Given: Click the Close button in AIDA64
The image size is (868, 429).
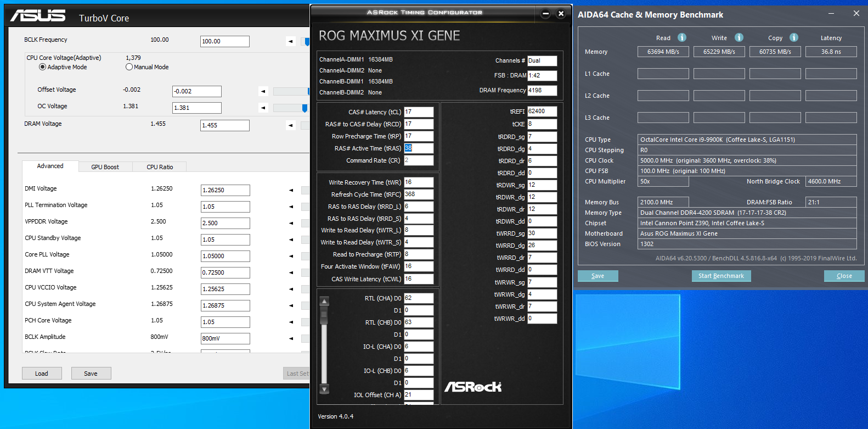Looking at the screenshot, I should pyautogui.click(x=844, y=276).
